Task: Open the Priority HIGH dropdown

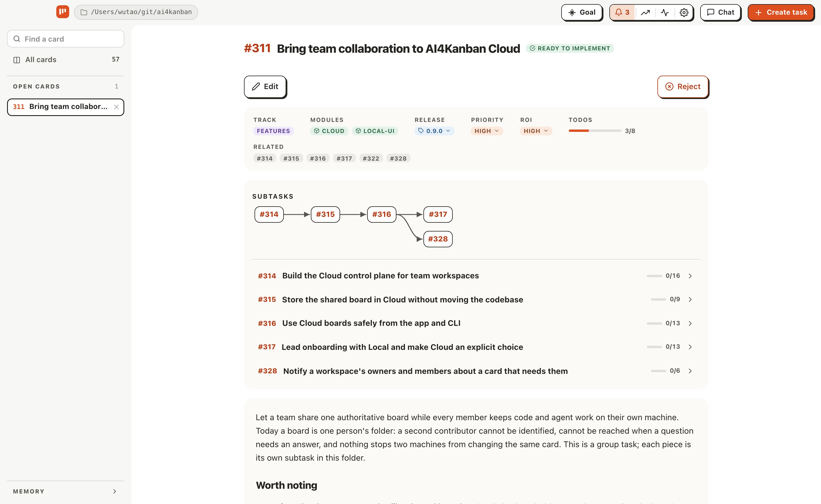Action: pos(487,131)
